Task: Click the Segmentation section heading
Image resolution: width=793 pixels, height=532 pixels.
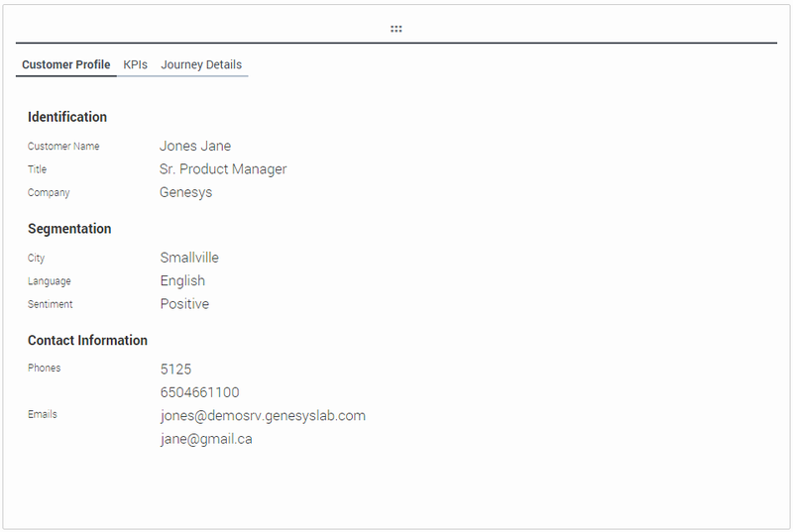Action: tap(69, 229)
